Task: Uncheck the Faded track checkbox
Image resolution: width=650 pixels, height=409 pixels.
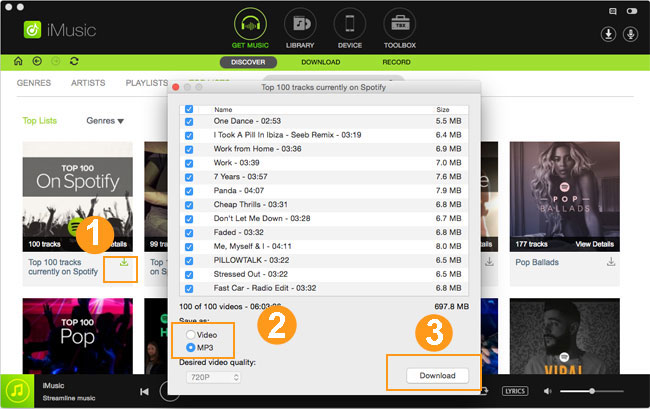Action: (x=189, y=233)
